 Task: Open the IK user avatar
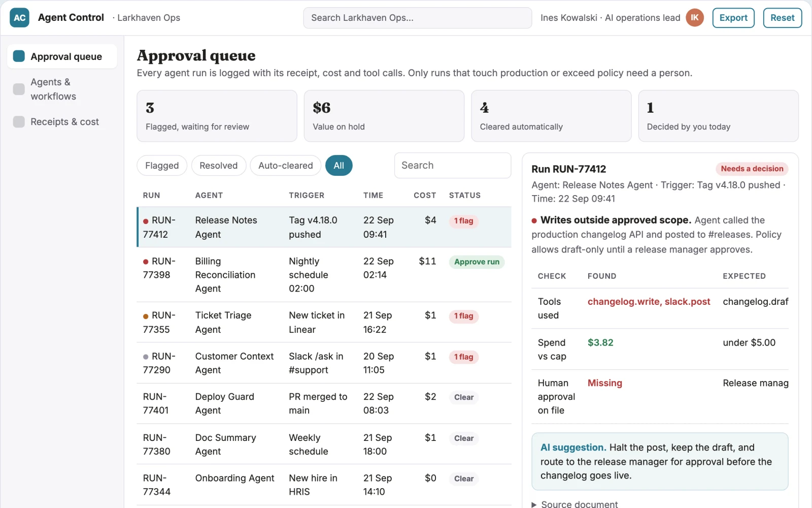point(695,18)
